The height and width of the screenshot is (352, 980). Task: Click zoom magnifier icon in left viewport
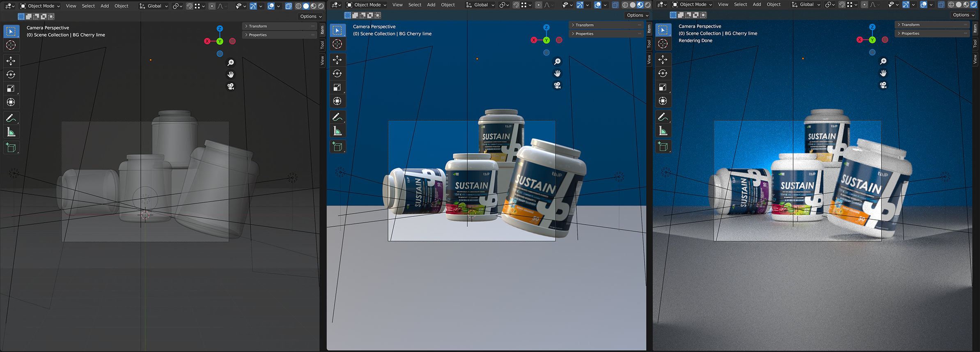231,63
